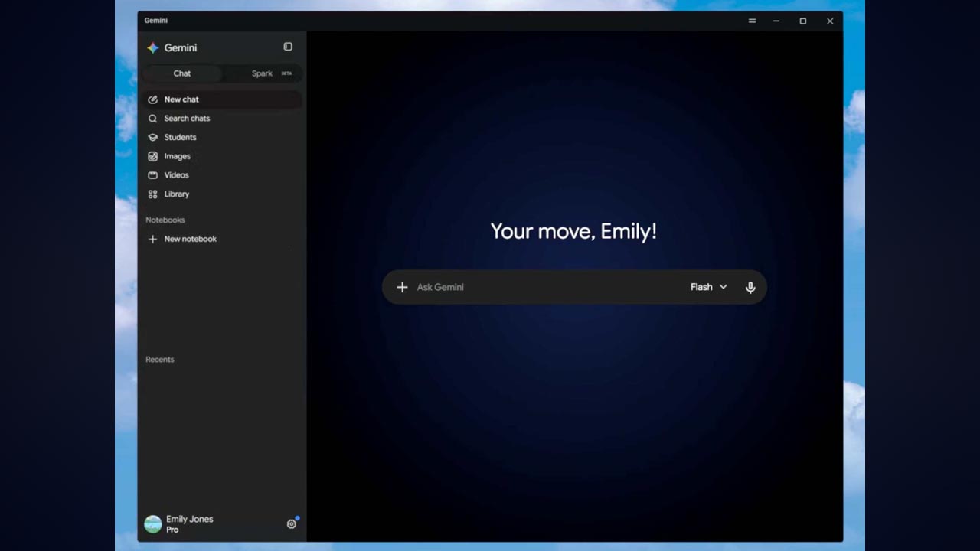Open the Images section

click(221, 156)
